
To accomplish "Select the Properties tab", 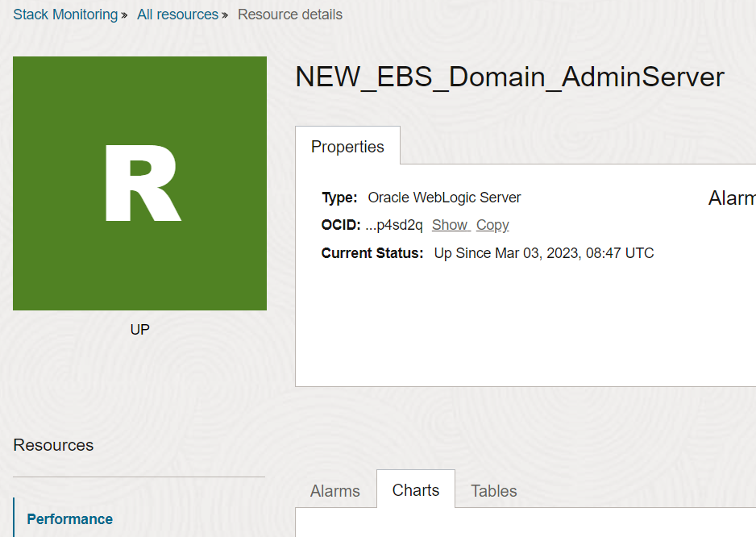I will click(347, 147).
